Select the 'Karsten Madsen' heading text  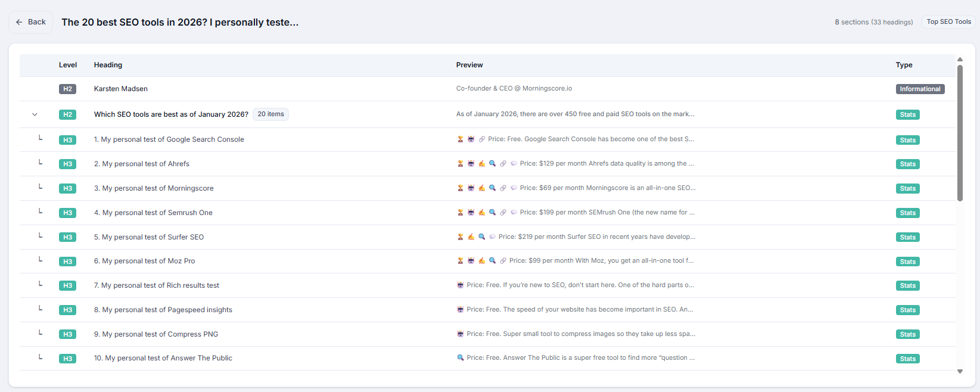pos(121,89)
